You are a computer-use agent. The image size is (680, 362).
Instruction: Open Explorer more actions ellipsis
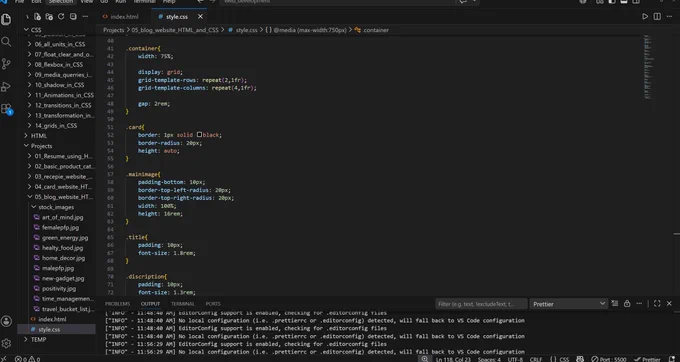click(85, 16)
